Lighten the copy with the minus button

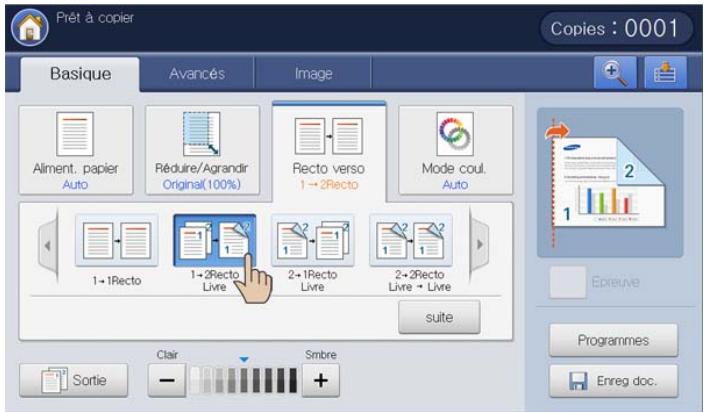click(x=167, y=380)
